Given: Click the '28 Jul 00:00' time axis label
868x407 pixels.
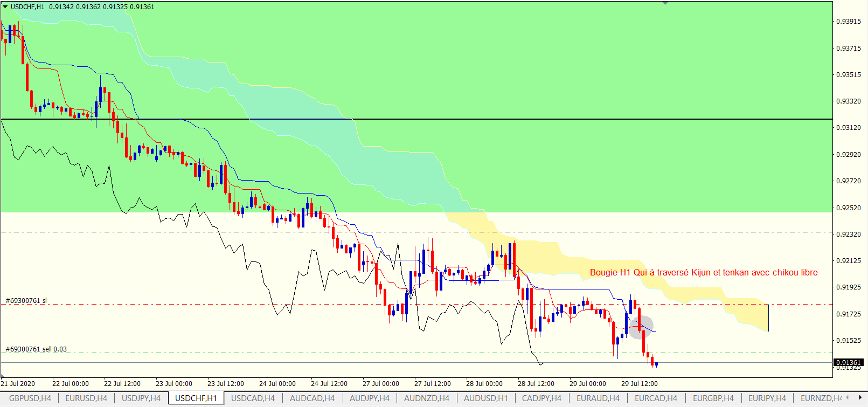Looking at the screenshot, I should coord(484,384).
